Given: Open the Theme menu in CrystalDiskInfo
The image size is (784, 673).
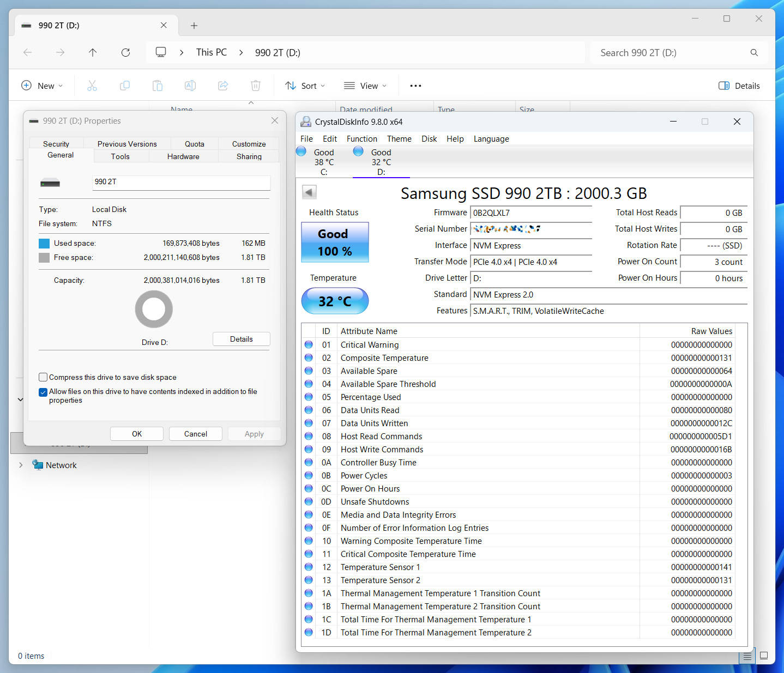Looking at the screenshot, I should coord(399,139).
